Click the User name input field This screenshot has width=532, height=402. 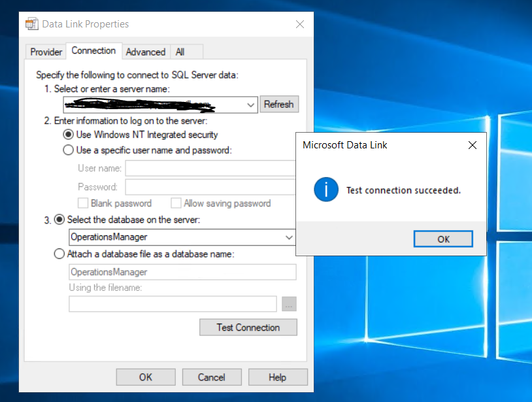pyautogui.click(x=210, y=168)
